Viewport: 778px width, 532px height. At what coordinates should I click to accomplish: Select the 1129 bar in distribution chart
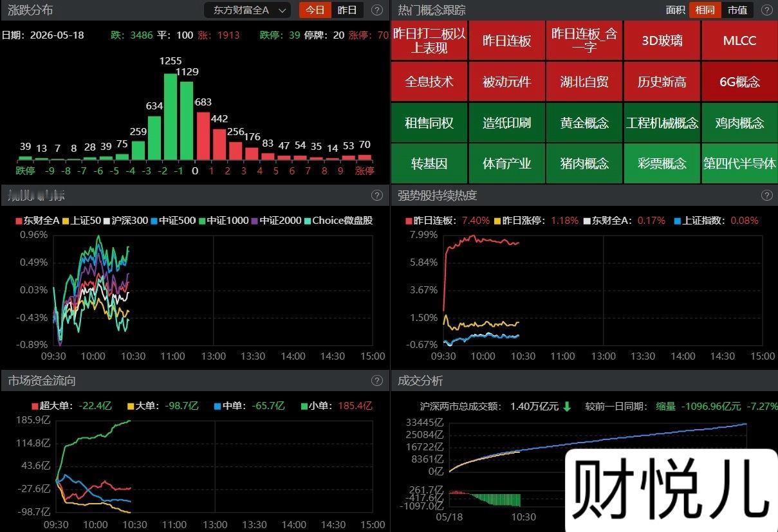click(x=187, y=120)
